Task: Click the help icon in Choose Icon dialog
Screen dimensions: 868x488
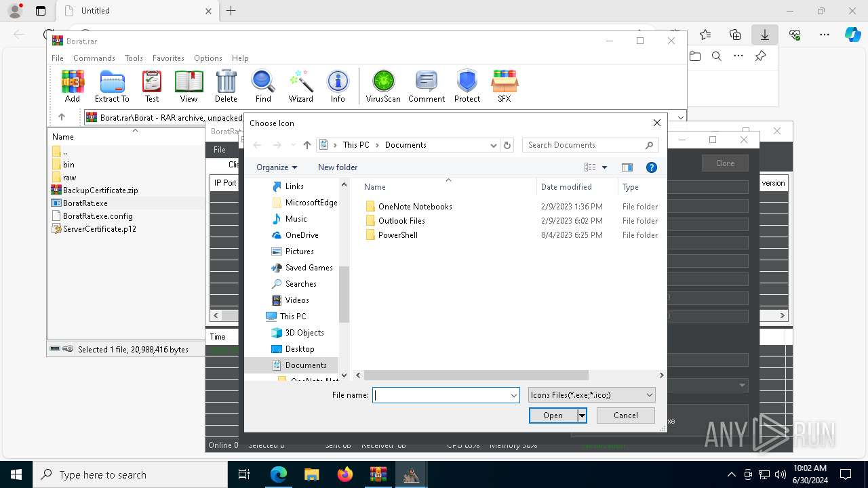Action: (x=652, y=167)
